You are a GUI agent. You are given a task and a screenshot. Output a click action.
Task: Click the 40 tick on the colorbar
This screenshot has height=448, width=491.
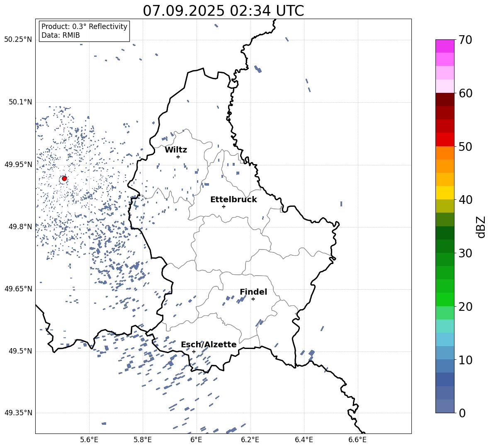[465, 200]
